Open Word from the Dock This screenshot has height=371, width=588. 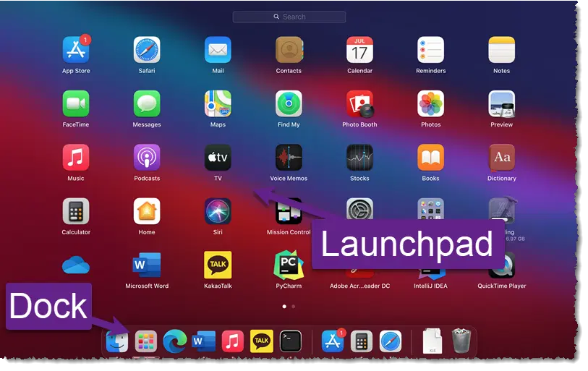pyautogui.click(x=204, y=341)
